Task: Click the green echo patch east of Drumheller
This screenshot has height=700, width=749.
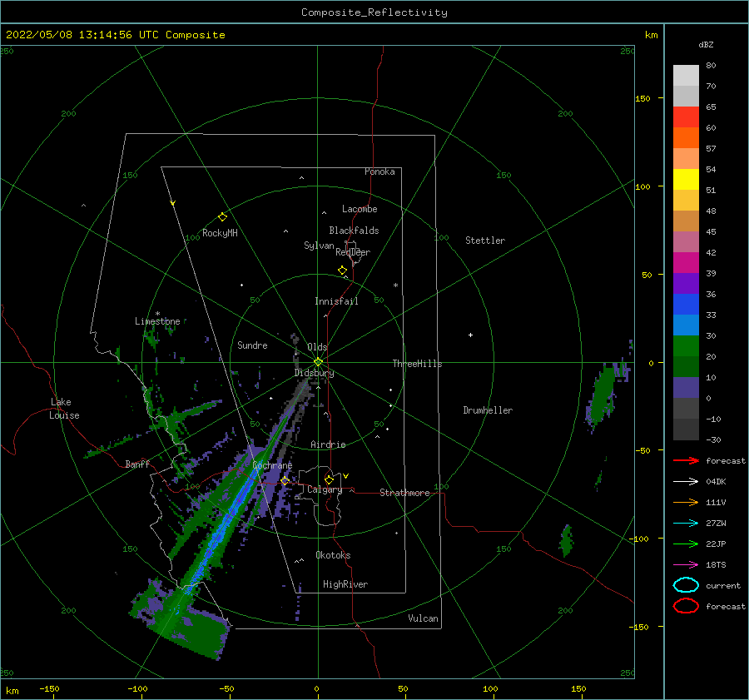Action: point(602,395)
